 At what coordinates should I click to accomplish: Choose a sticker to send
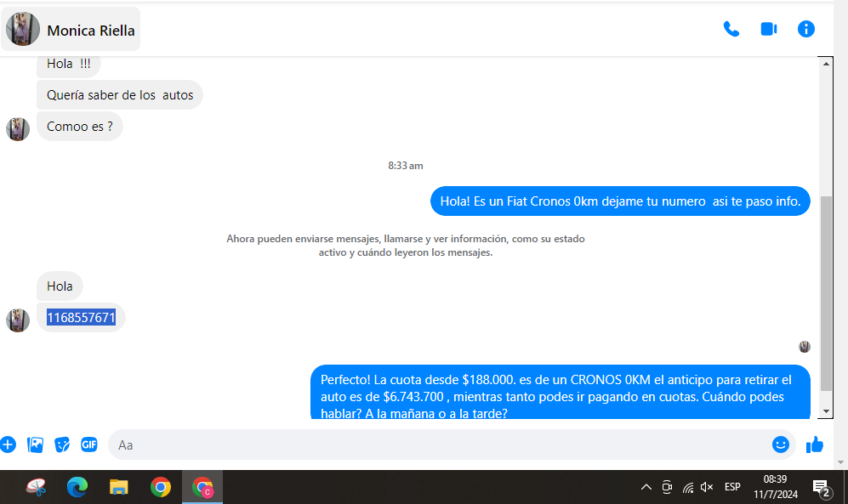[62, 445]
